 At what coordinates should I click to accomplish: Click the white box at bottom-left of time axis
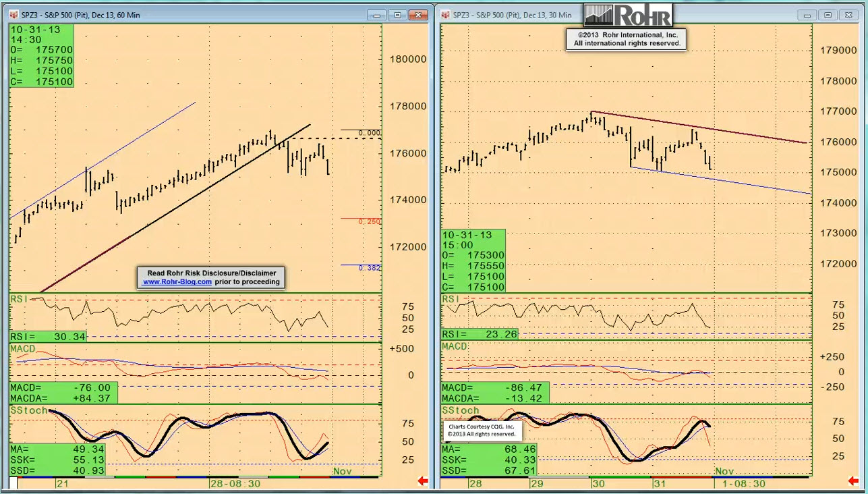click(13, 483)
